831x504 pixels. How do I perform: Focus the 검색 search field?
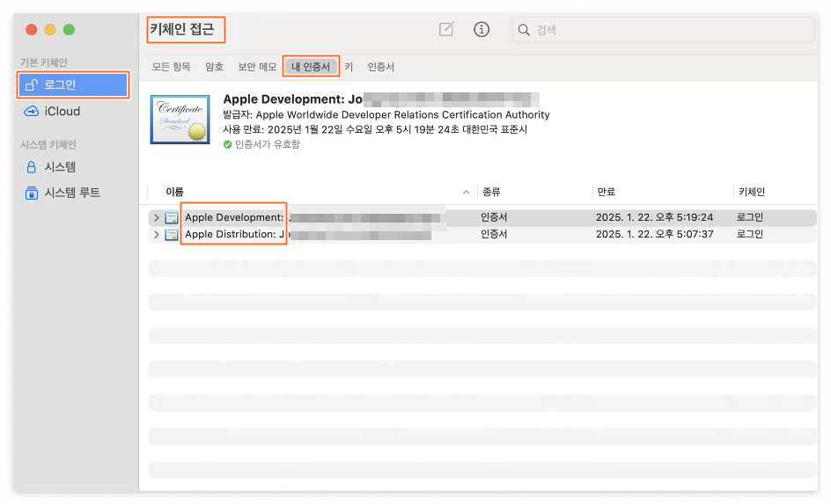pyautogui.click(x=663, y=30)
